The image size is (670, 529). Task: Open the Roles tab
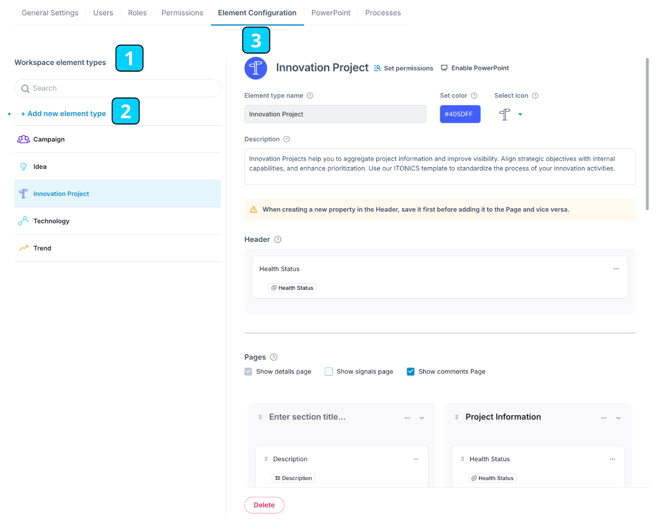137,13
